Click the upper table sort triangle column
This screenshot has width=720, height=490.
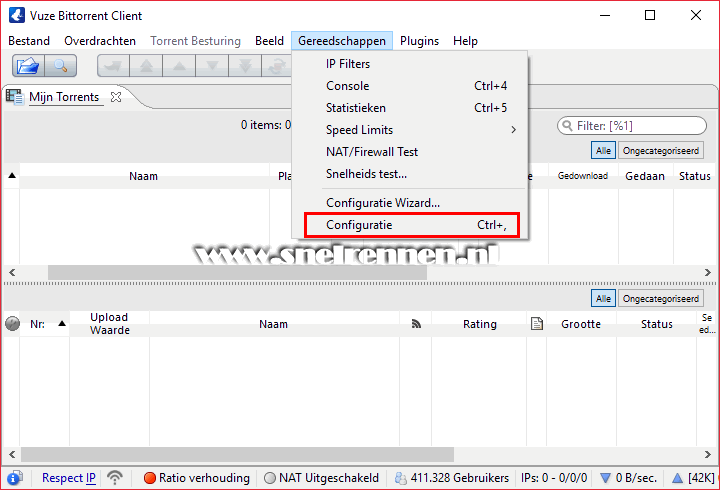12,176
